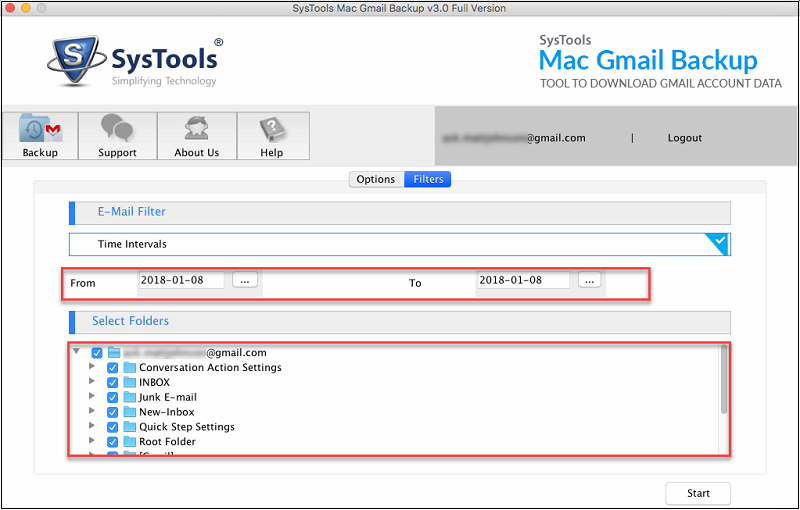The height and width of the screenshot is (510, 800).
Task: Expand the Conversation Action Settings folder
Action: [x=92, y=366]
